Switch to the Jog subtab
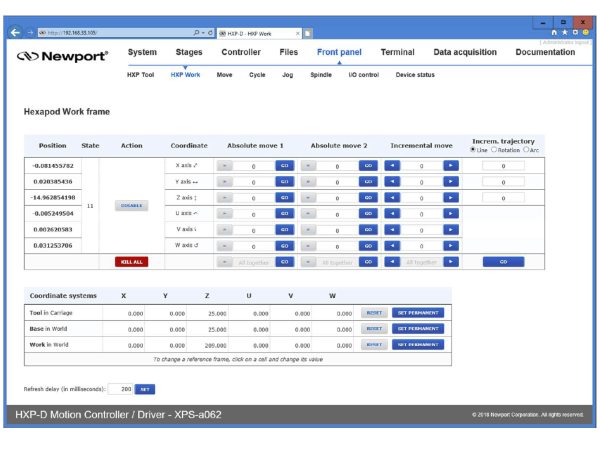 [287, 75]
